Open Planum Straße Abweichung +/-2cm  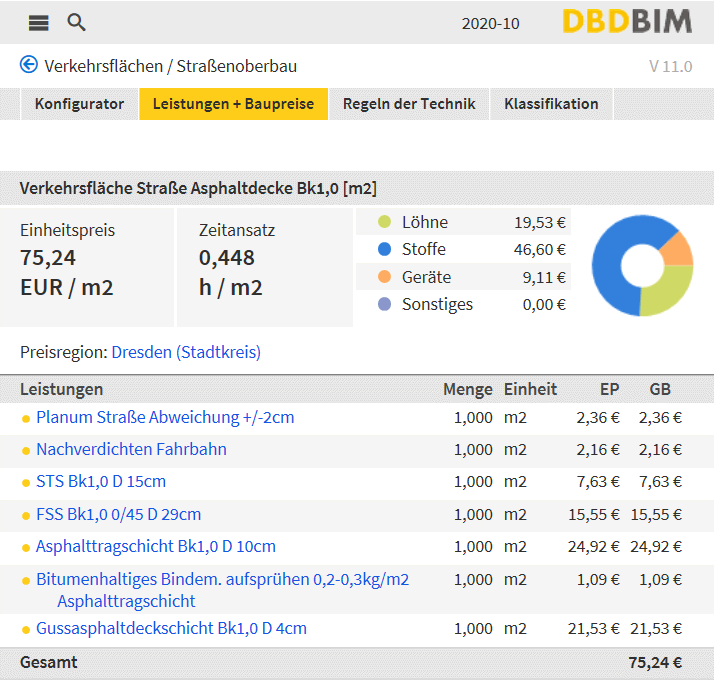(x=165, y=418)
